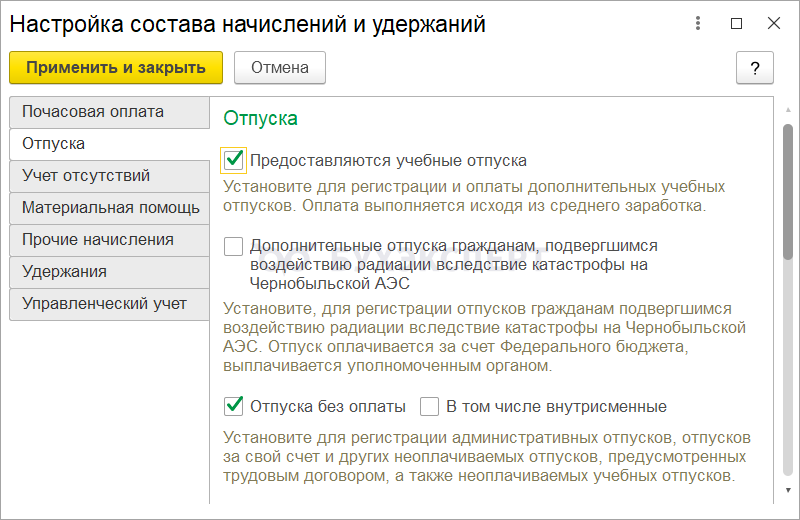Switch to 'Управленческий учет' tab
The height and width of the screenshot is (520, 800).
pos(108,304)
